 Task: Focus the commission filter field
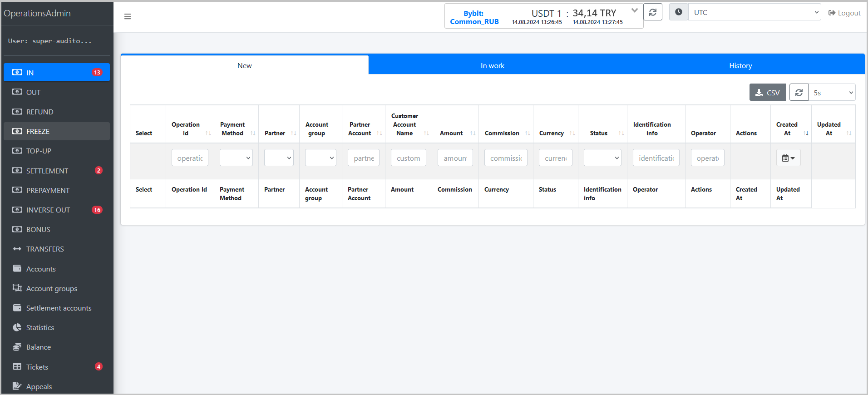point(506,158)
